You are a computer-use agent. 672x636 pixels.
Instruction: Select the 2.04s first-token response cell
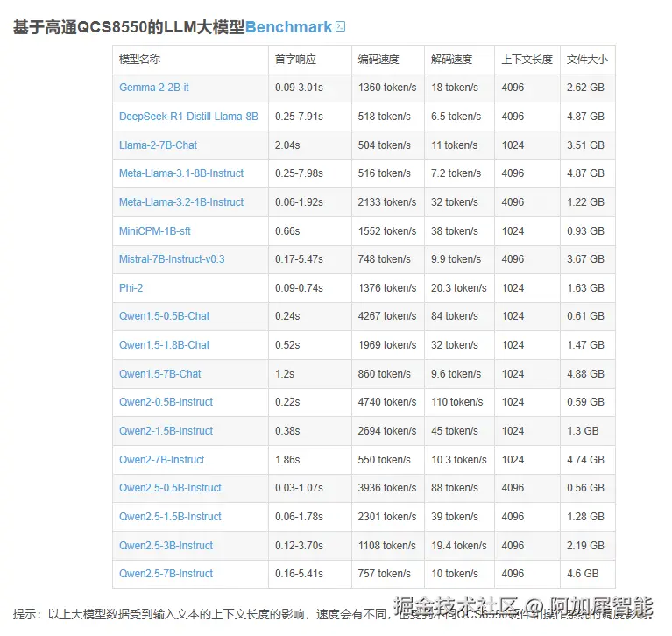pos(310,145)
